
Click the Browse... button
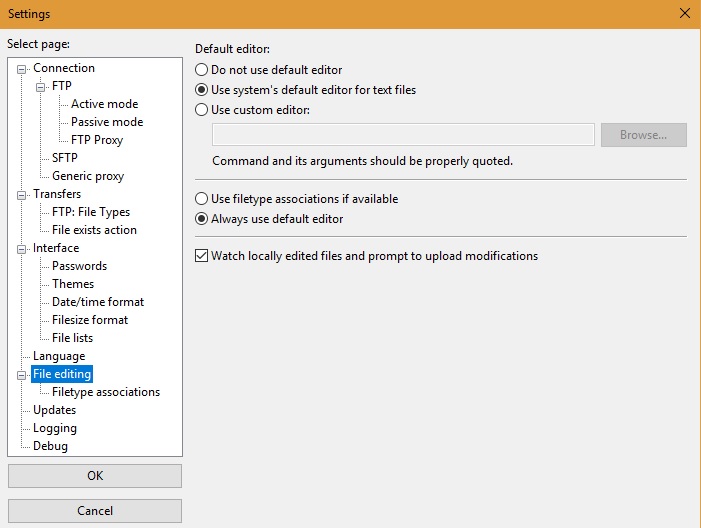pos(643,135)
